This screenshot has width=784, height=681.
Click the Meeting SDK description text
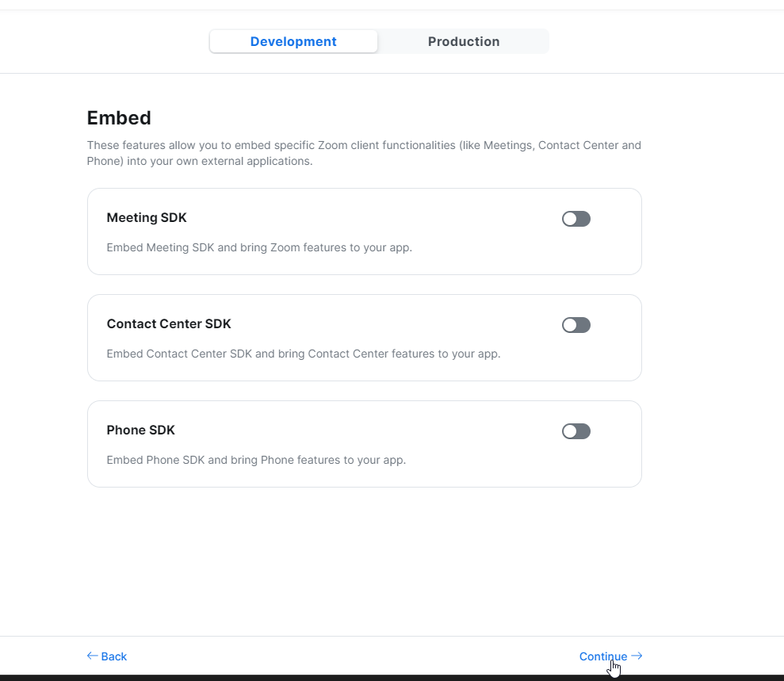[x=259, y=247]
